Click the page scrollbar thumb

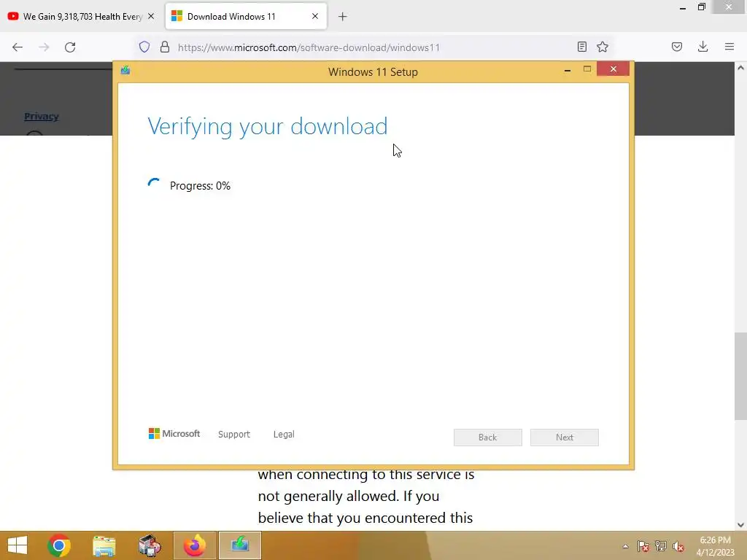(740, 376)
